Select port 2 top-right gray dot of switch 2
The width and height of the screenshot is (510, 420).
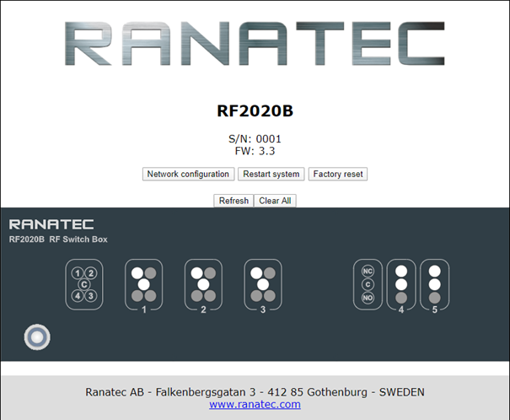tap(210, 273)
